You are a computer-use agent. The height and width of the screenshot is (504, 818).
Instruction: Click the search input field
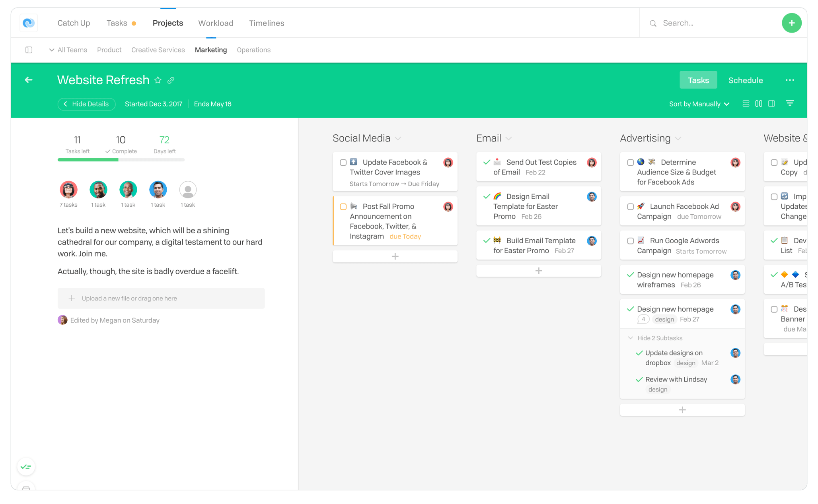[x=704, y=23]
